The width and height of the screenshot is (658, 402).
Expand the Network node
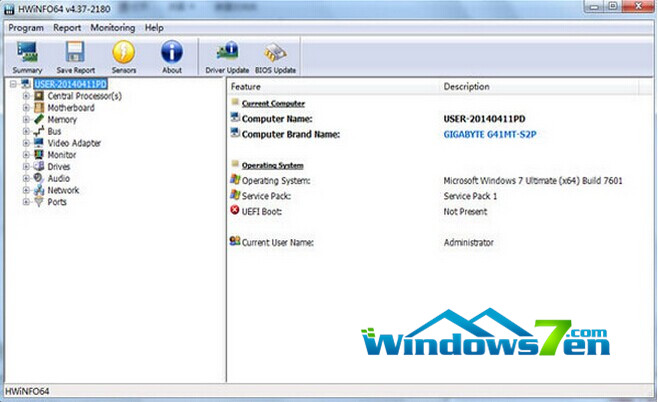[26, 190]
